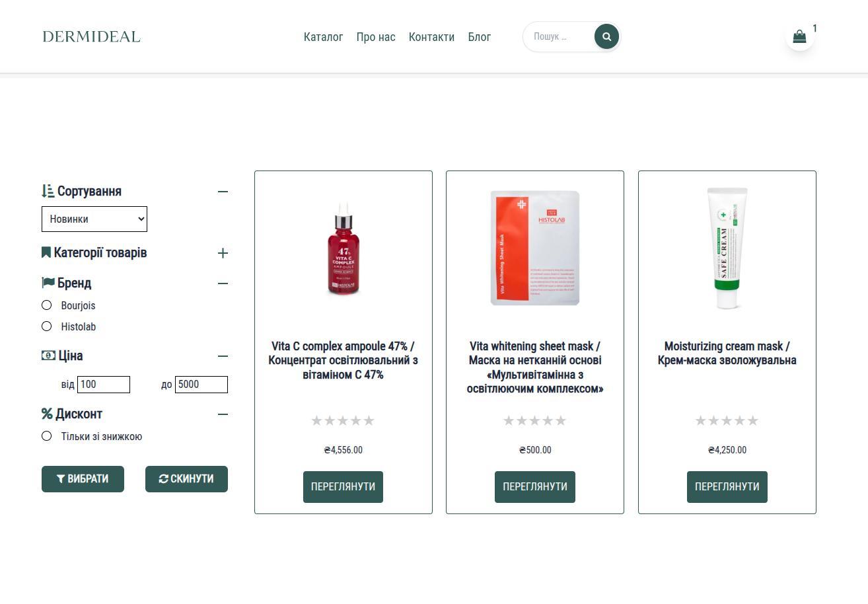Screen dimensions: 868x604
Task: Click the Vita C ampoule product image
Action: (x=343, y=248)
